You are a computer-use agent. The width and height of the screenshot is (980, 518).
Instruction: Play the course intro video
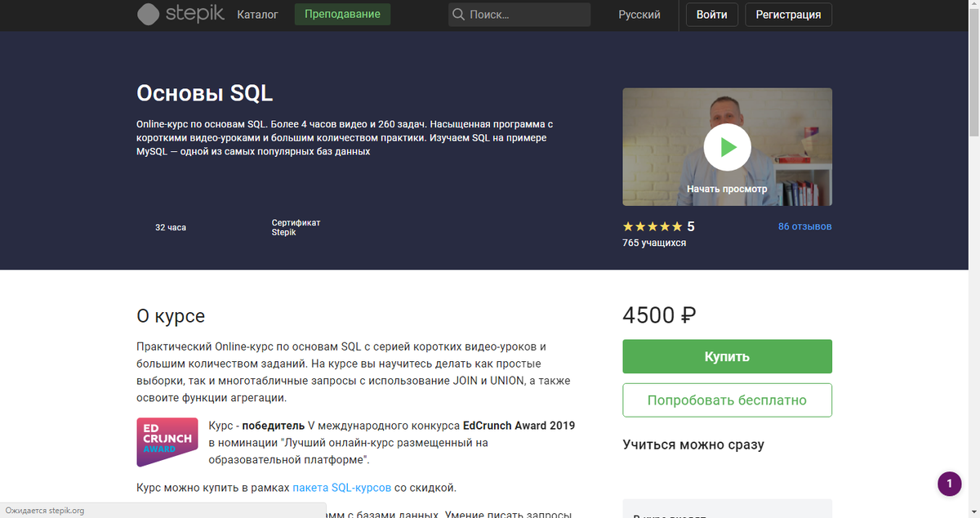click(727, 147)
